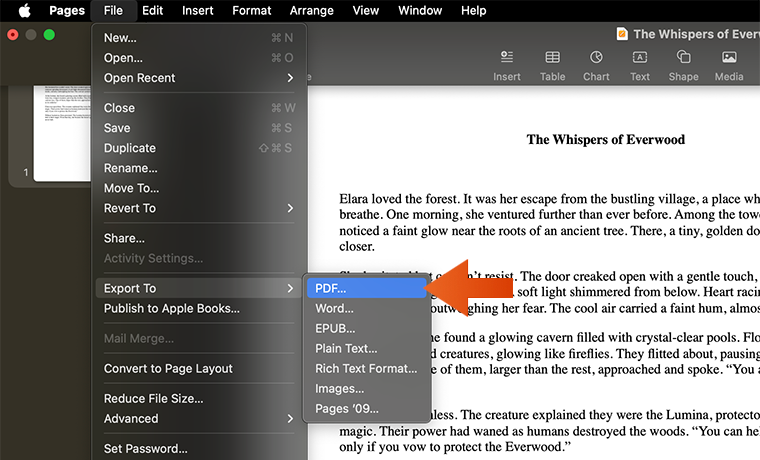Click the green full-screen window button
Screen dimensions: 760x460
(49, 35)
